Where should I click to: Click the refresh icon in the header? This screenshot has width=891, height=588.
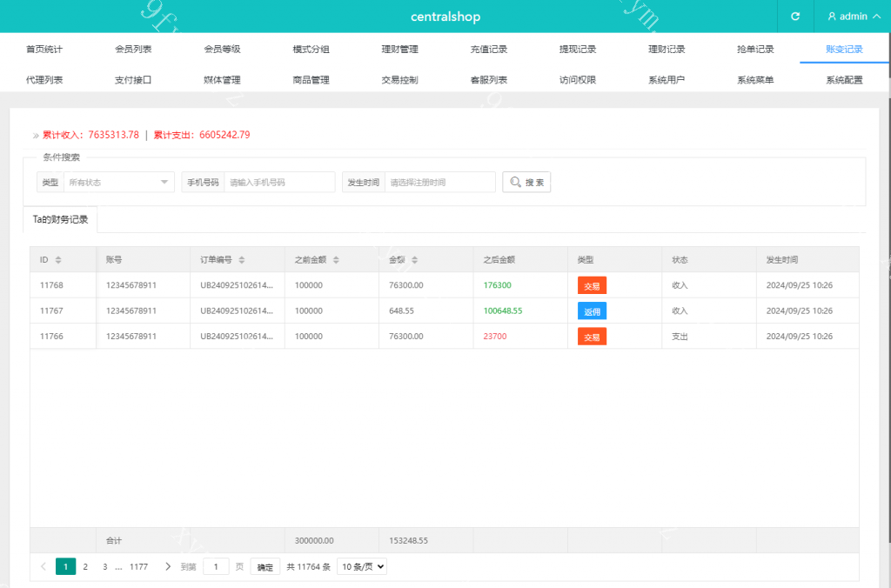[x=795, y=17]
